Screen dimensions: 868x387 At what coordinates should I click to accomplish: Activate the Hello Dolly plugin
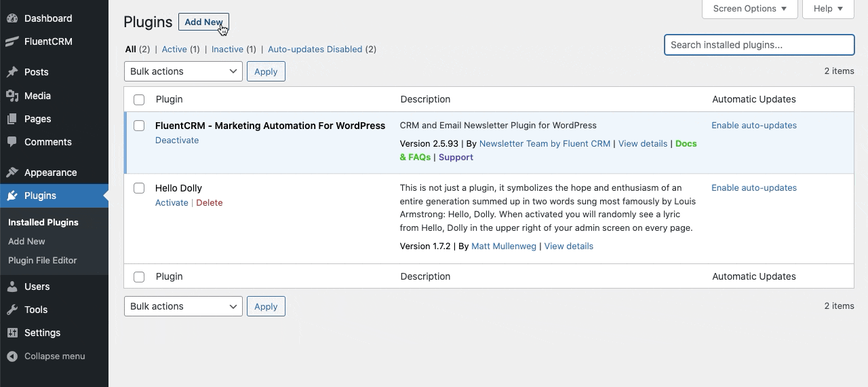172,202
